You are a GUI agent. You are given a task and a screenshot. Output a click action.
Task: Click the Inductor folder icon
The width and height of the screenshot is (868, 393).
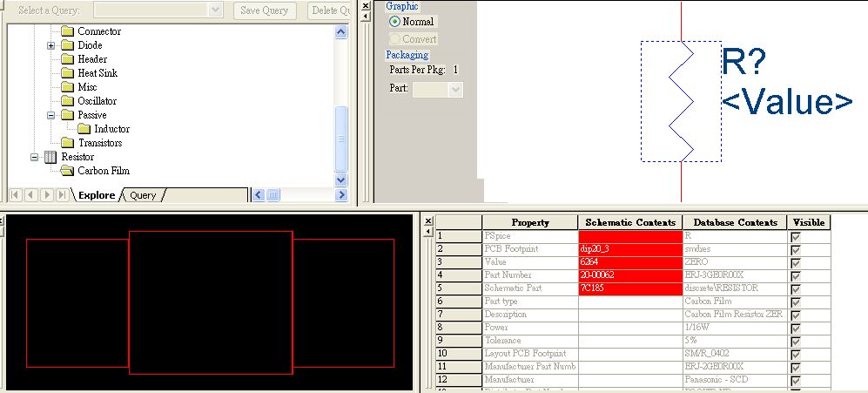(84, 129)
